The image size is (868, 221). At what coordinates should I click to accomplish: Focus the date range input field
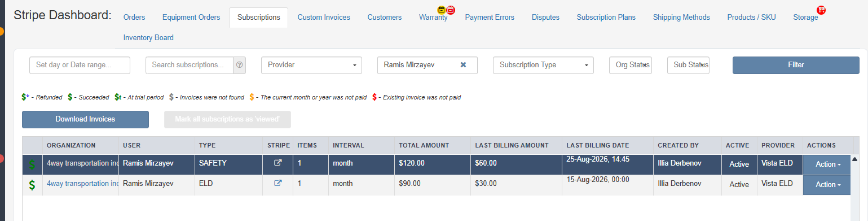[x=80, y=65]
